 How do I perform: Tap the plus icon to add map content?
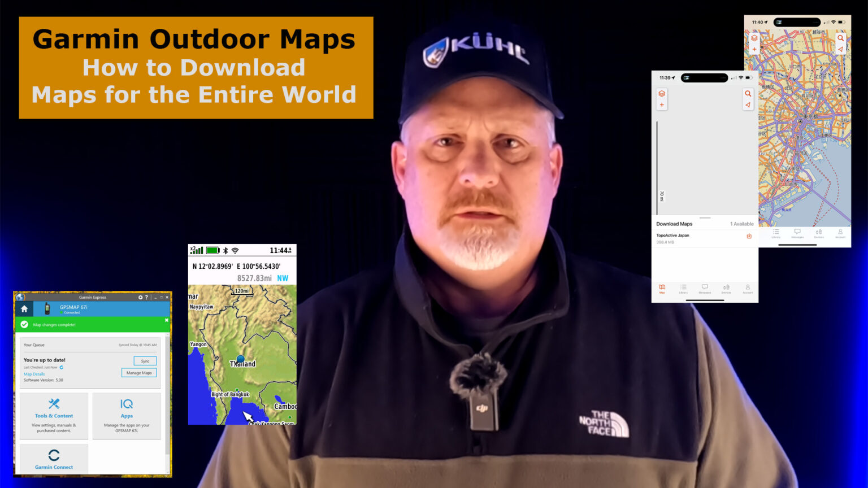click(662, 105)
